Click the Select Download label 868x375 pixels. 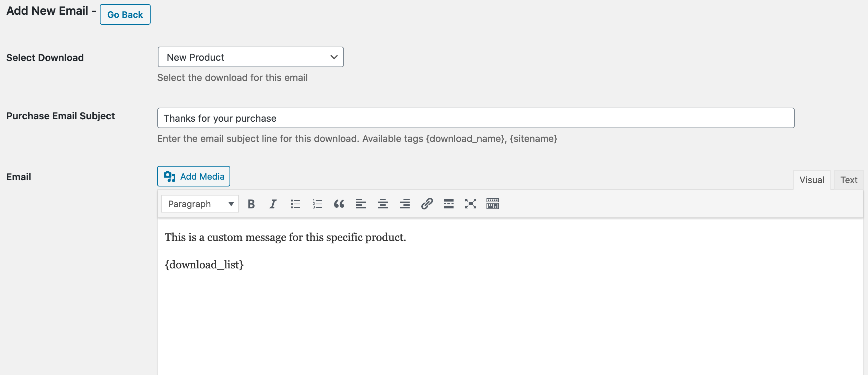coord(45,58)
